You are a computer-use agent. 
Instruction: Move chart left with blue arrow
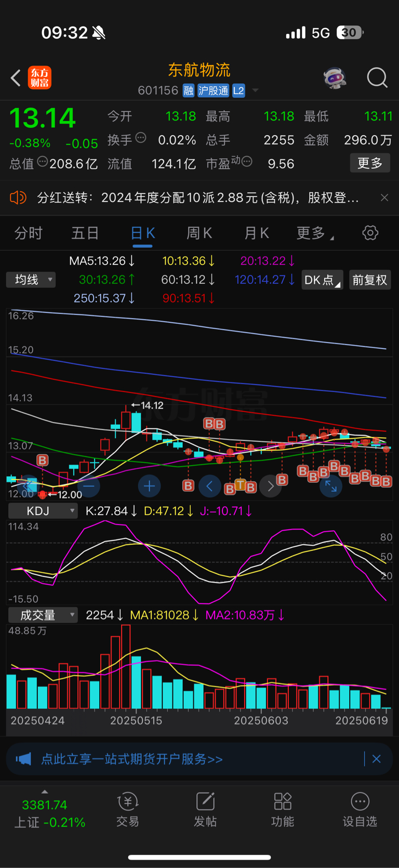point(210,486)
